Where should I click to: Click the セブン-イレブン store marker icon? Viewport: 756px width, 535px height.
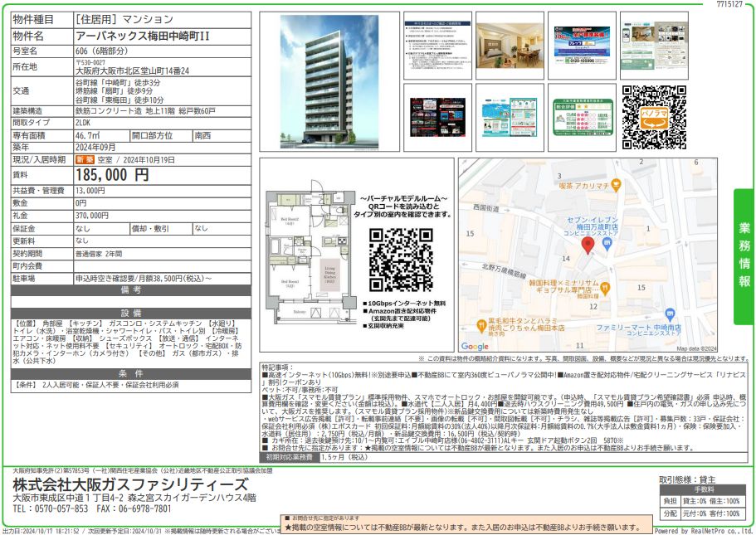pyautogui.click(x=607, y=243)
